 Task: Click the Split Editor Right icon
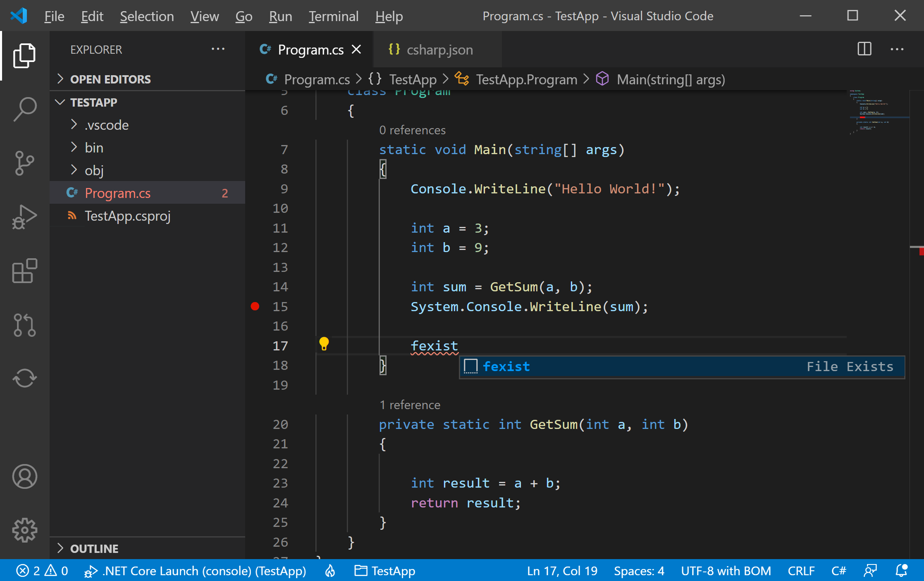pos(864,49)
